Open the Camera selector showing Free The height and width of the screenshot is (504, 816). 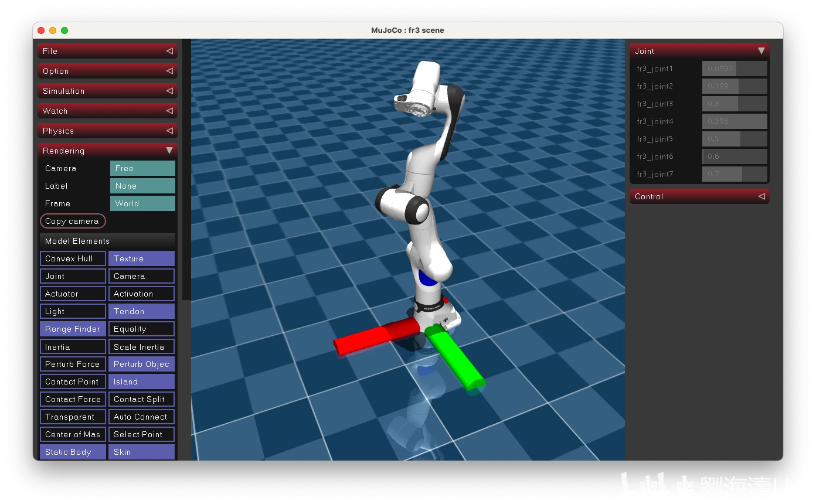(142, 168)
